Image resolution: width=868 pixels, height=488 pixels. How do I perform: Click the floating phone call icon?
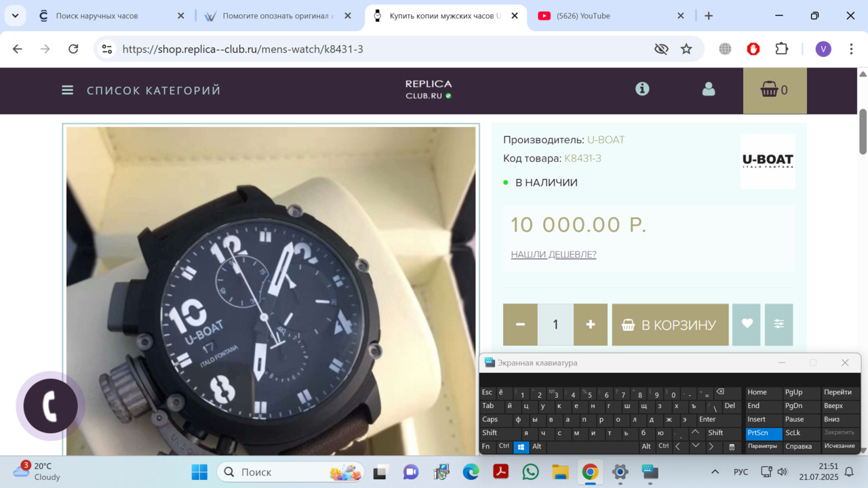point(50,406)
